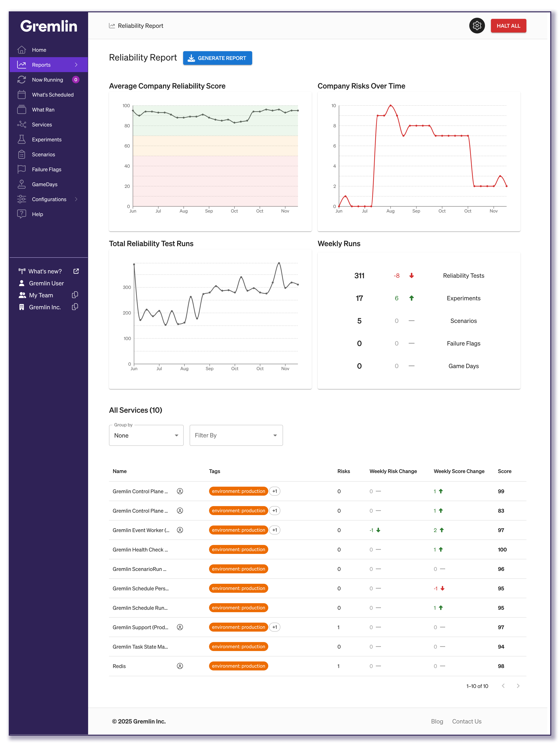The width and height of the screenshot is (560, 747).
Task: Click the Generate Report button
Action: pos(217,58)
